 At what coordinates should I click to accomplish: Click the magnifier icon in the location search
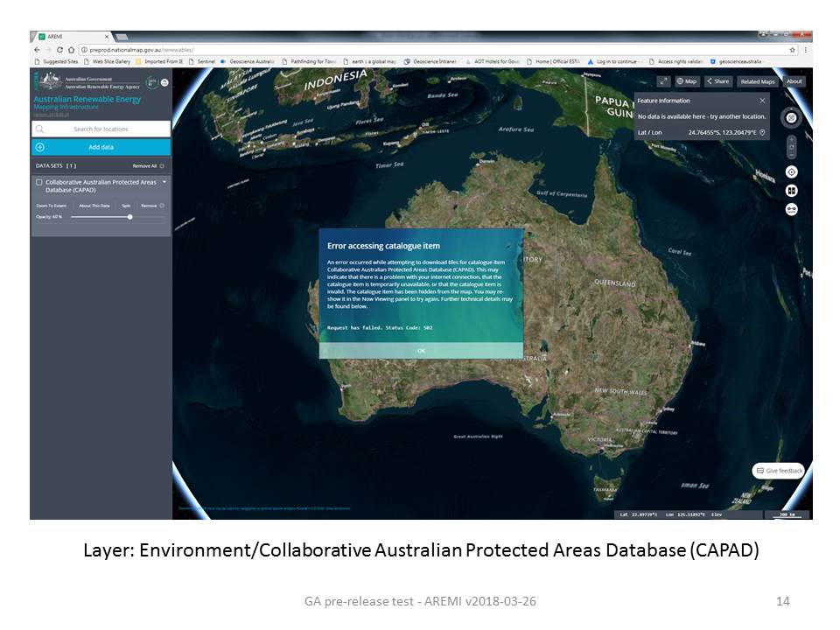(39, 129)
